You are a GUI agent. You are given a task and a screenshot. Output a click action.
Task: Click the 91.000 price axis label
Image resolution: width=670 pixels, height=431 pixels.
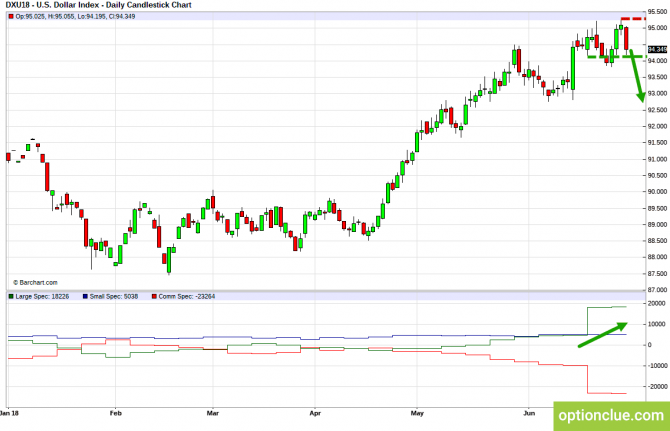(657, 159)
